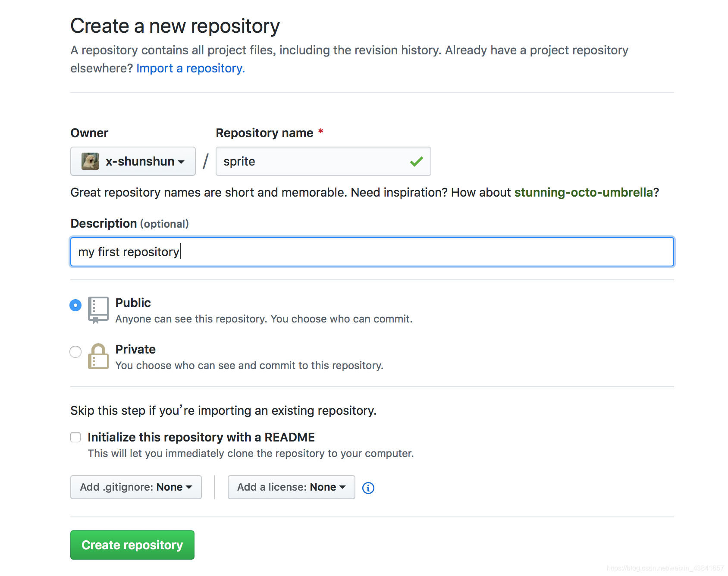Click the Create repository button
This screenshot has width=728, height=576.
tap(132, 545)
